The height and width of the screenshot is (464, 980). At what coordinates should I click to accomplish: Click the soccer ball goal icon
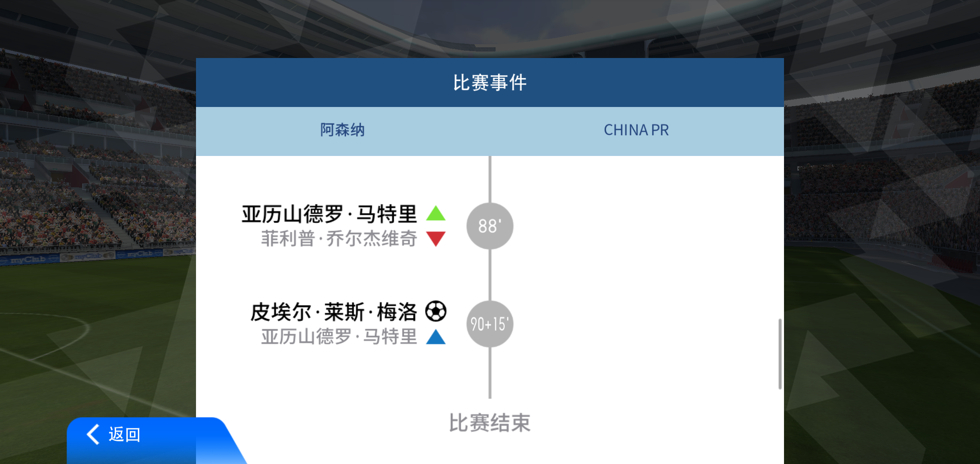click(436, 311)
